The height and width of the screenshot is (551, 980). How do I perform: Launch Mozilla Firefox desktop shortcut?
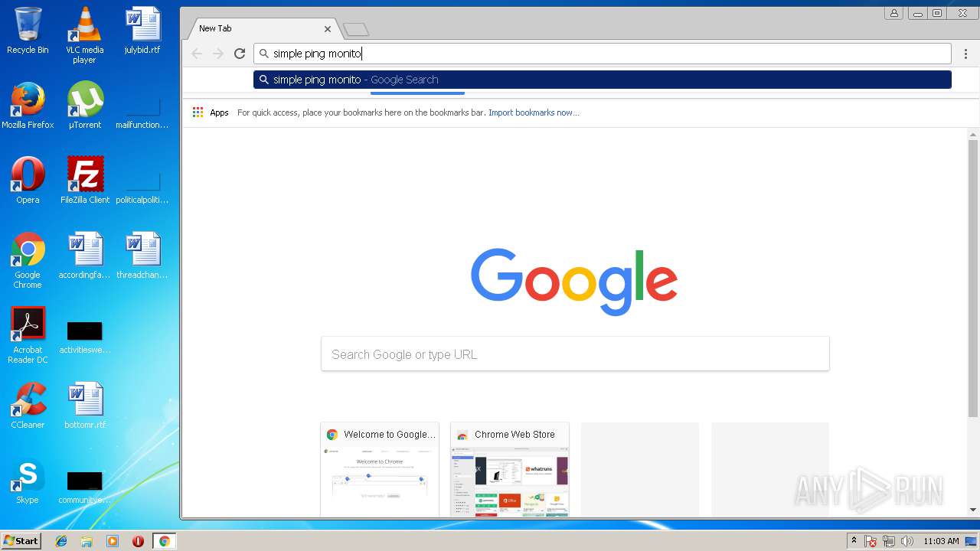click(28, 105)
